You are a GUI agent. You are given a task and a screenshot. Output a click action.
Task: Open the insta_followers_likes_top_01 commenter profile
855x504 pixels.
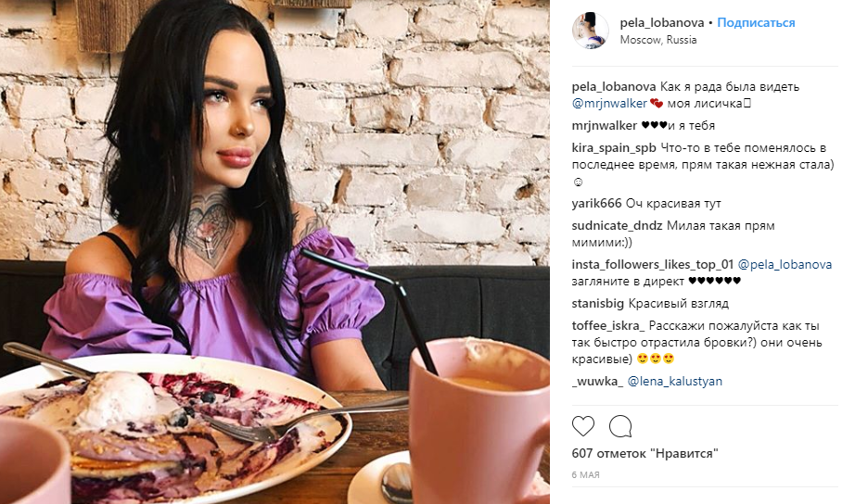point(653,265)
